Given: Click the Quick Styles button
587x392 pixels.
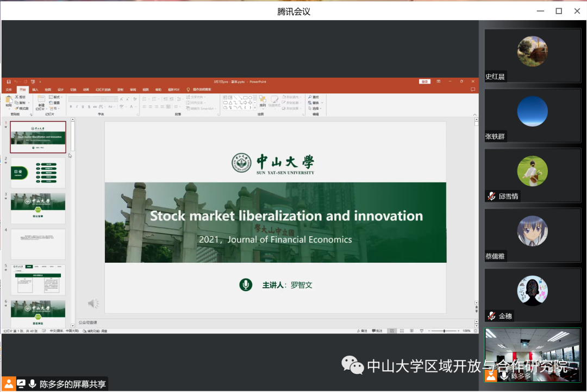Looking at the screenshot, I should coord(275,102).
